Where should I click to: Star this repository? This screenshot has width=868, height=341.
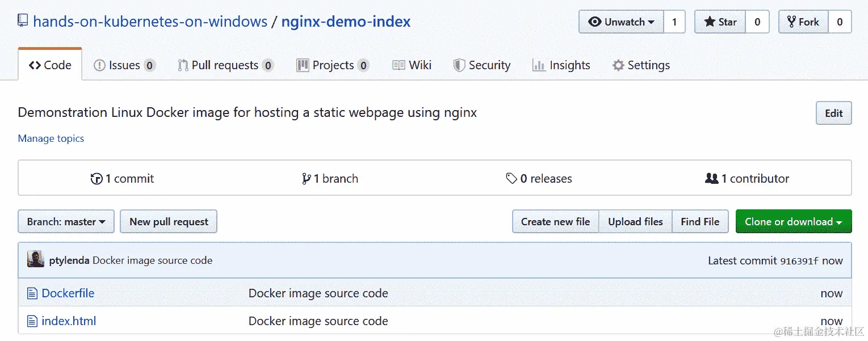click(720, 22)
